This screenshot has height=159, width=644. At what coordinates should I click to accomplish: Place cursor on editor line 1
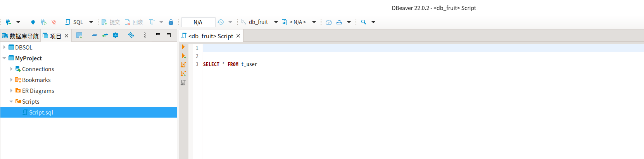(x=423, y=48)
